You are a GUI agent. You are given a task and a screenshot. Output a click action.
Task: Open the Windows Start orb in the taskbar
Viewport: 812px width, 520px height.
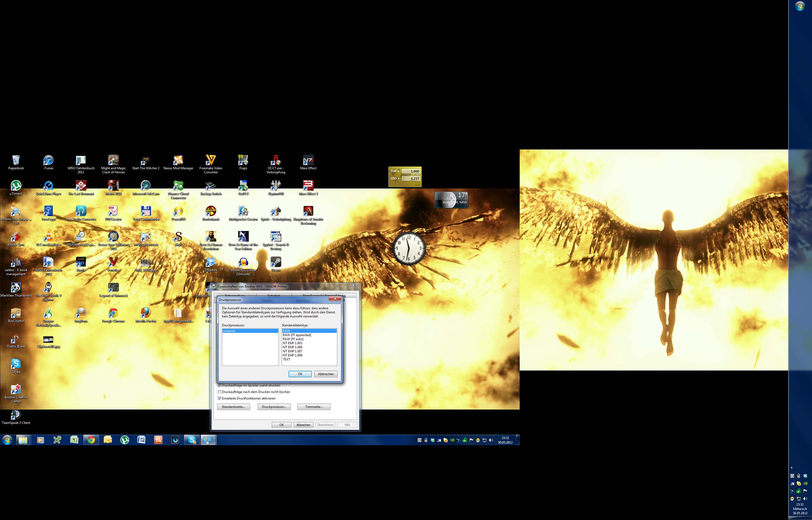pyautogui.click(x=7, y=440)
